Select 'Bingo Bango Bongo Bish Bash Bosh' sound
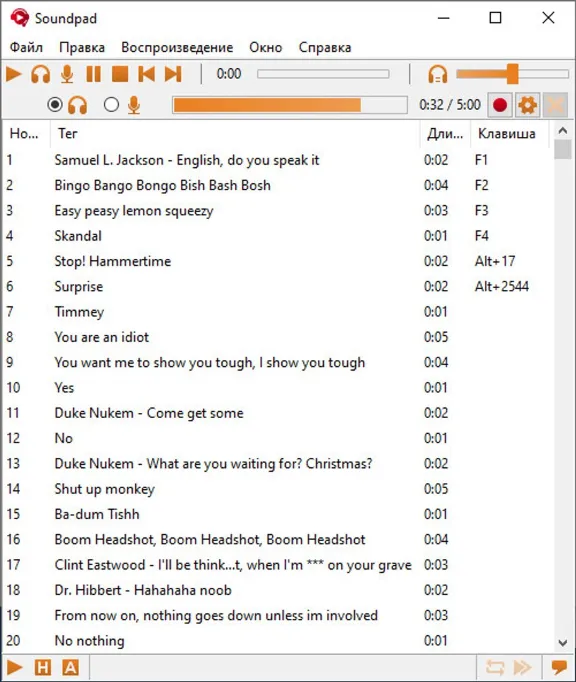 tap(278, 185)
